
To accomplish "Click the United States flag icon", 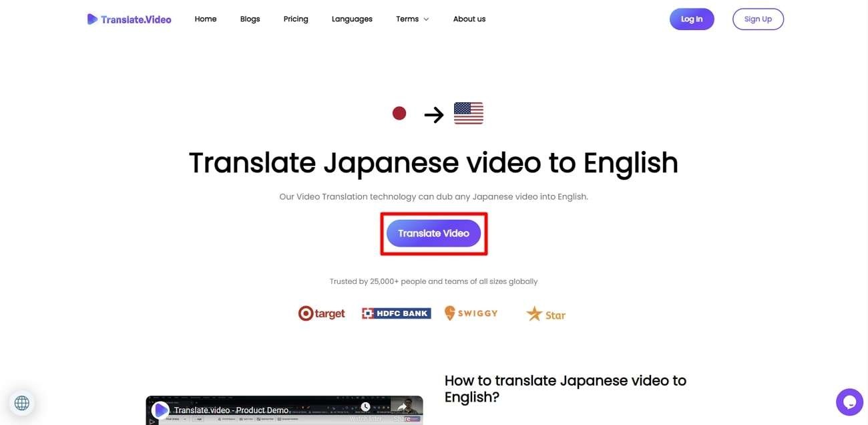I will pos(468,113).
